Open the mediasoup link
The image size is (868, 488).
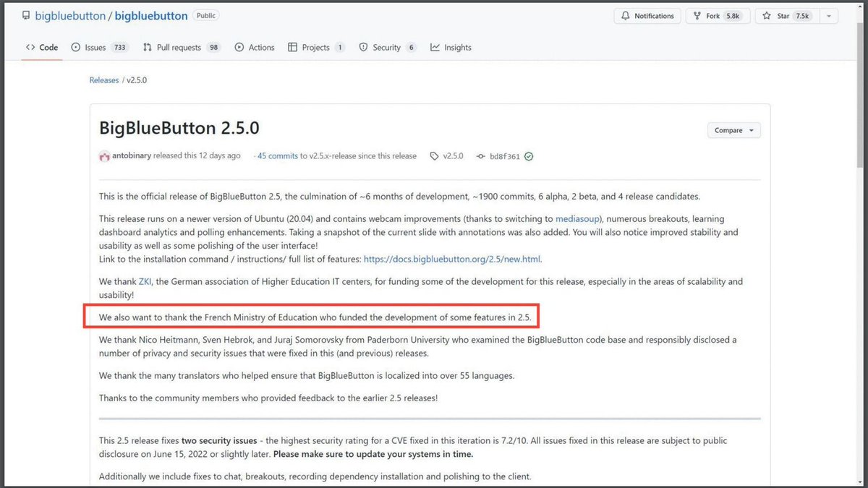coord(576,219)
